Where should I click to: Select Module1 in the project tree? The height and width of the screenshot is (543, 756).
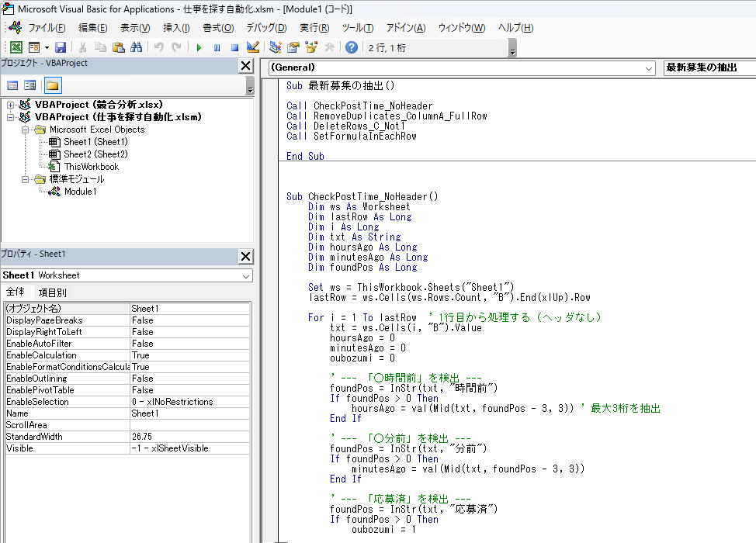pos(80,192)
